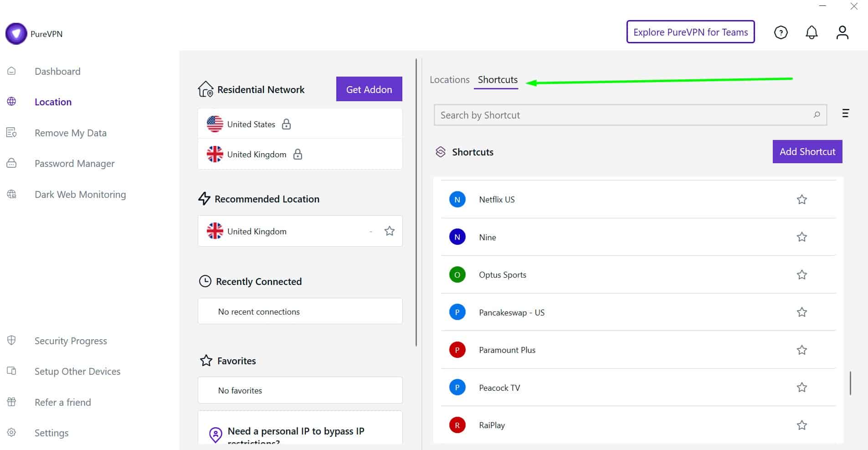
Task: Click the Setup Other Devices icon
Action: pyautogui.click(x=11, y=371)
